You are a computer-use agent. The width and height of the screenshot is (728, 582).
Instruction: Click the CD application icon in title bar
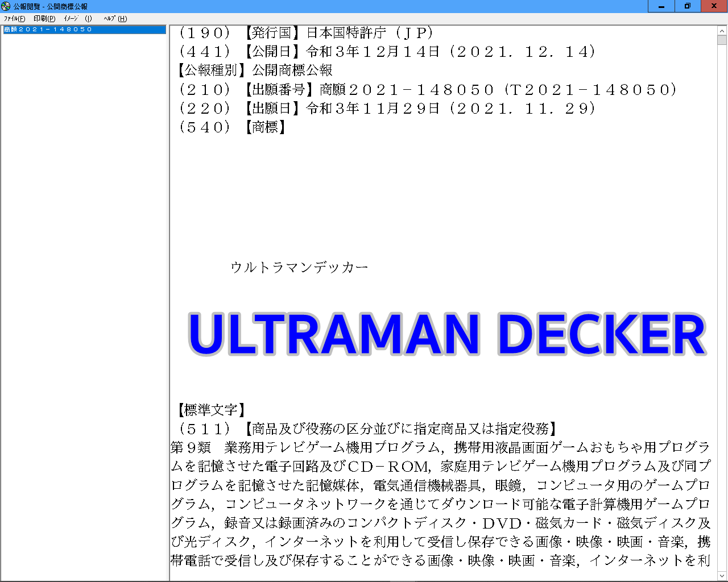point(6,6)
